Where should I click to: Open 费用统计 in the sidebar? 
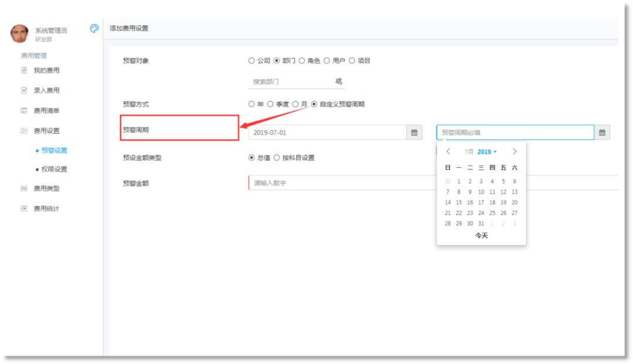pos(46,209)
